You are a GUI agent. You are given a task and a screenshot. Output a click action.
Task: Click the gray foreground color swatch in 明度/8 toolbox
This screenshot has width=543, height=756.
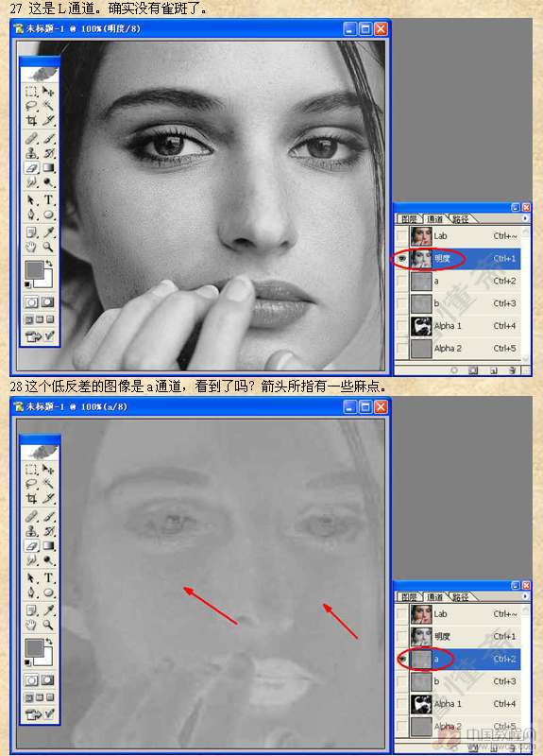click(x=34, y=270)
